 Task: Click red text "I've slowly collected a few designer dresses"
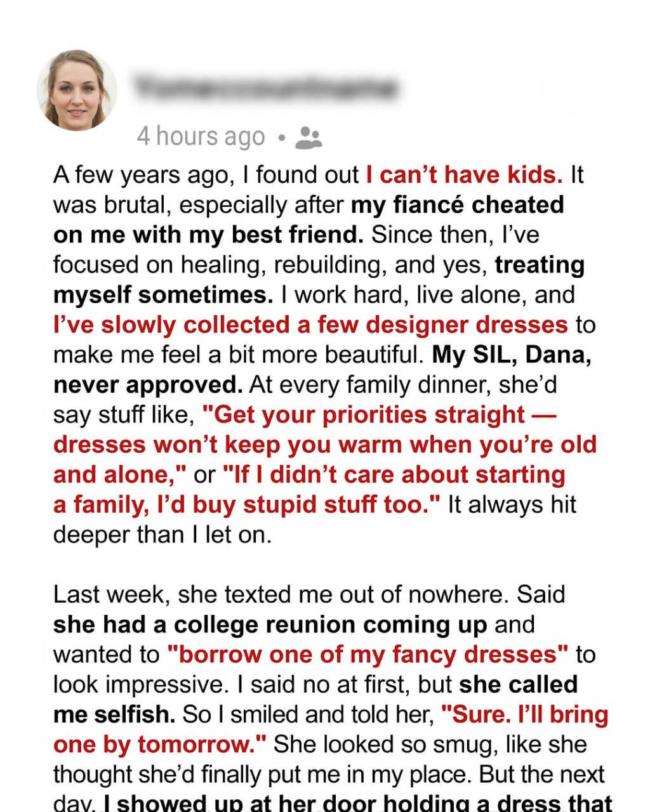(x=310, y=325)
